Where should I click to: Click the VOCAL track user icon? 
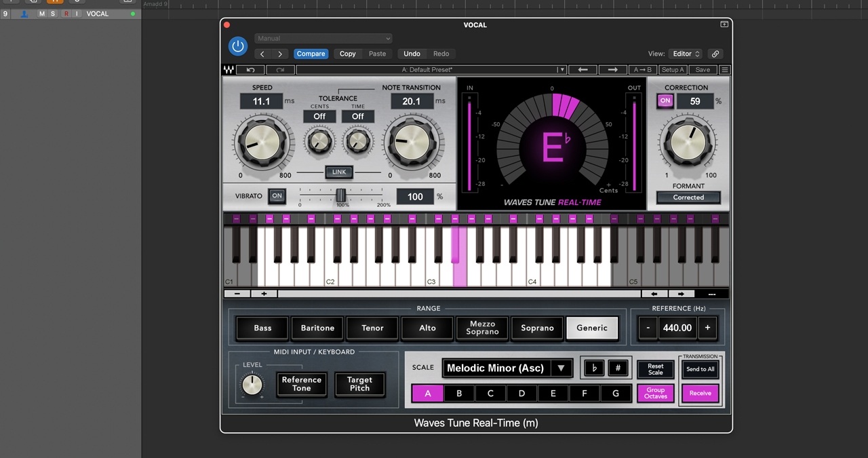pos(25,14)
